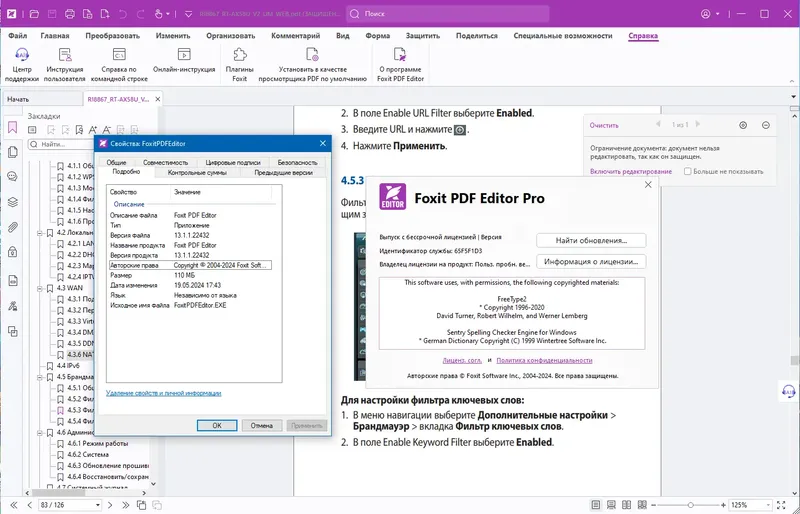Image resolution: width=800 pixels, height=514 pixels.
Task: Open the zoom 125% dropdown
Action: click(768, 505)
